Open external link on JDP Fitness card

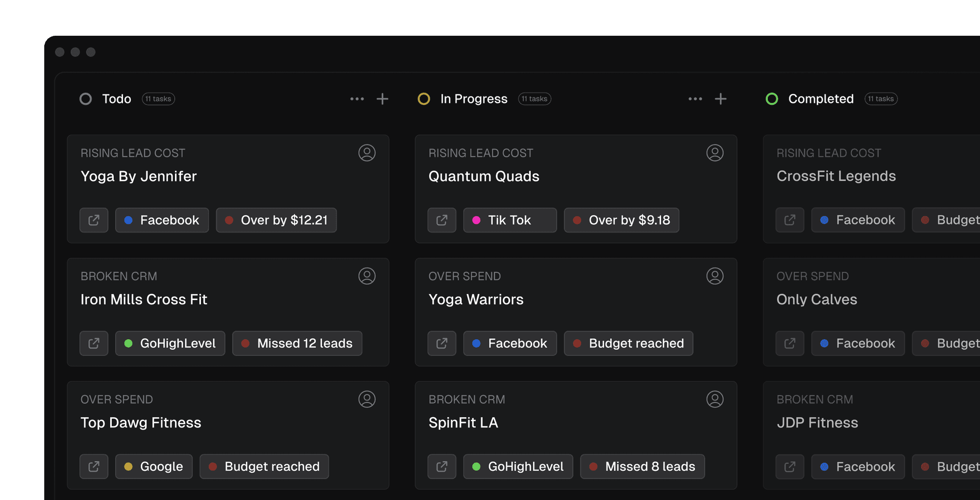click(x=790, y=467)
